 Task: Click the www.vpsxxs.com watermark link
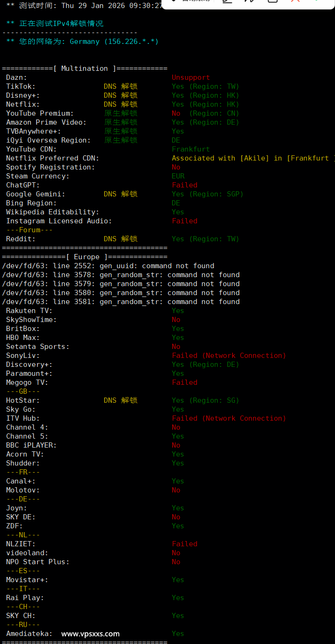click(91, 634)
